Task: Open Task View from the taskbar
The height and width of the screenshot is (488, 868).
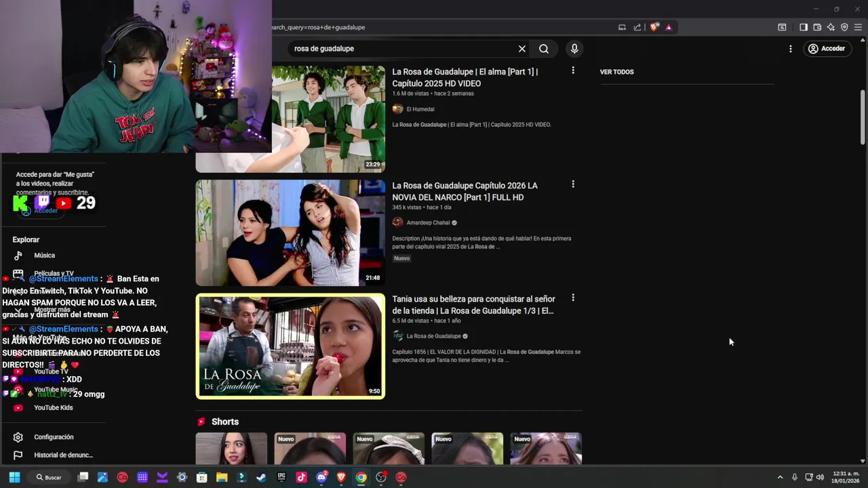Action: point(83,477)
